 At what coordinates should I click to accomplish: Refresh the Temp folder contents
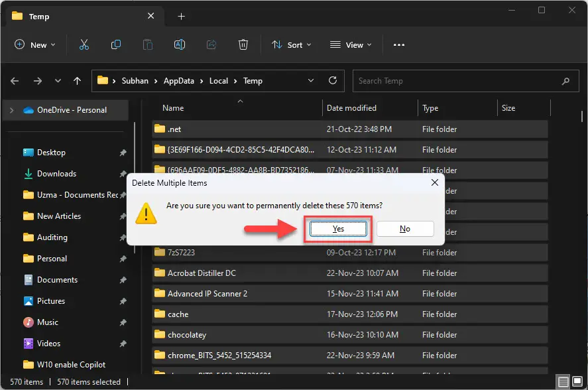click(x=333, y=80)
